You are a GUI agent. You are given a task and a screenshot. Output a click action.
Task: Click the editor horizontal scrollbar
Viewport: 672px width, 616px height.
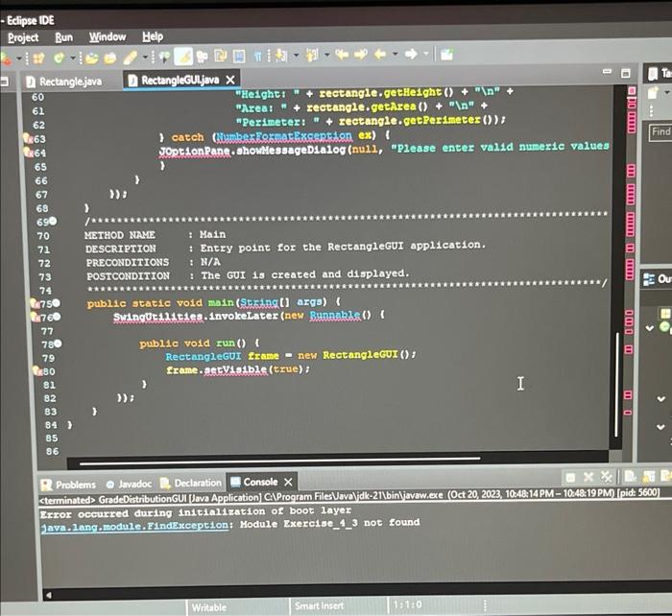pyautogui.click(x=280, y=460)
